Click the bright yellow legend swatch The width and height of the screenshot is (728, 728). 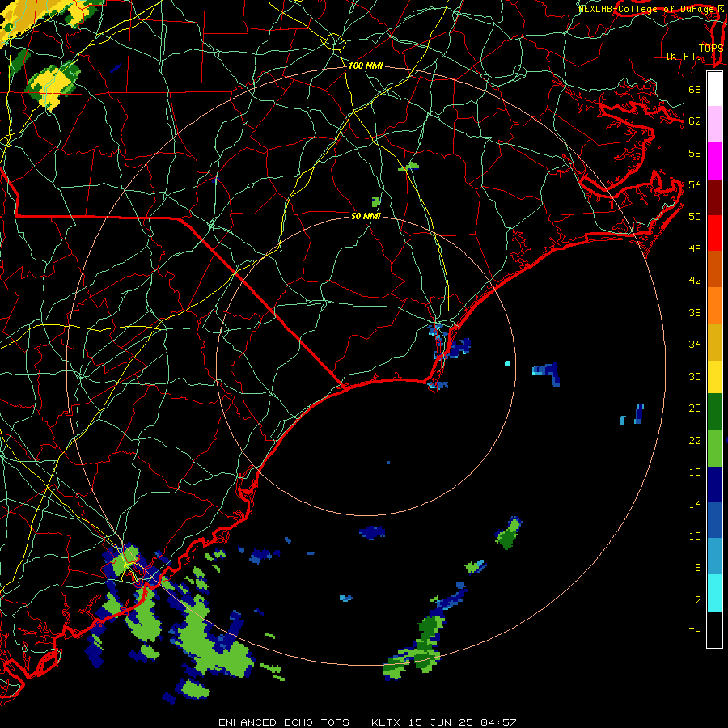tap(714, 377)
